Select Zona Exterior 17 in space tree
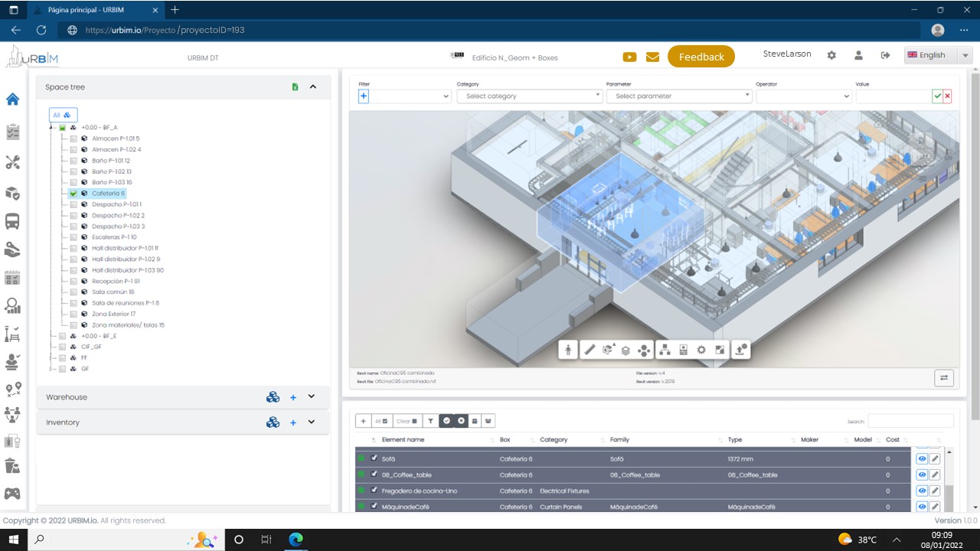The image size is (980, 551). click(x=114, y=314)
